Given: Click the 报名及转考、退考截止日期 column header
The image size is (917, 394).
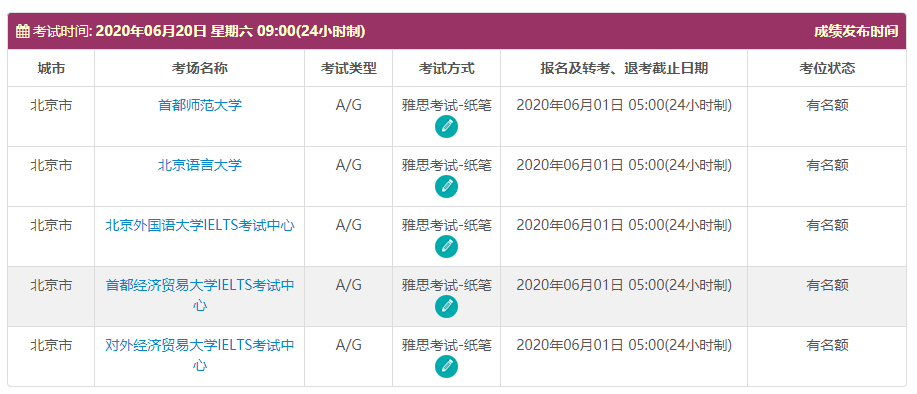Looking at the screenshot, I should (x=624, y=68).
